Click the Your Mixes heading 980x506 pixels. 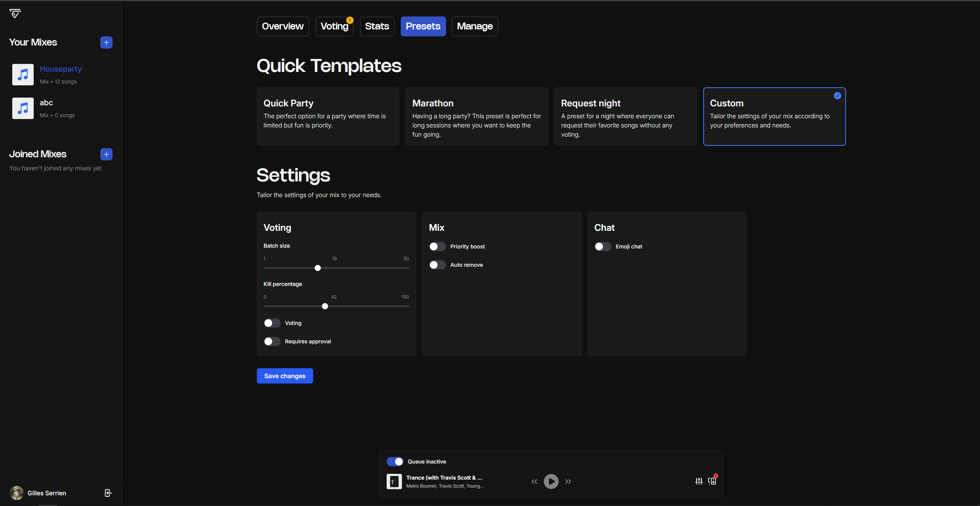tap(33, 42)
